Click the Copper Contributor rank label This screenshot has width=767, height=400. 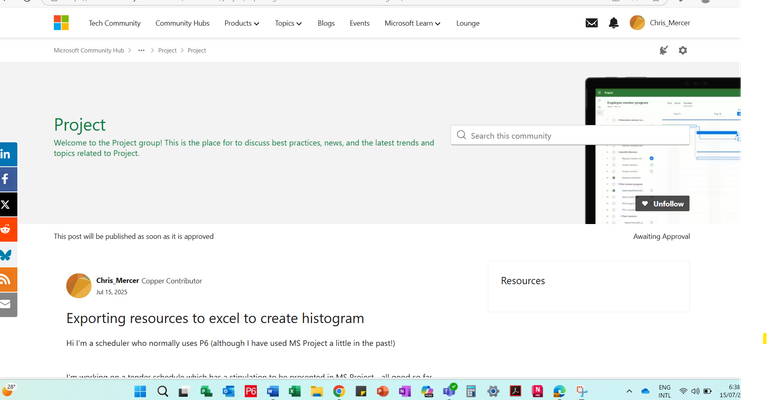click(x=172, y=281)
